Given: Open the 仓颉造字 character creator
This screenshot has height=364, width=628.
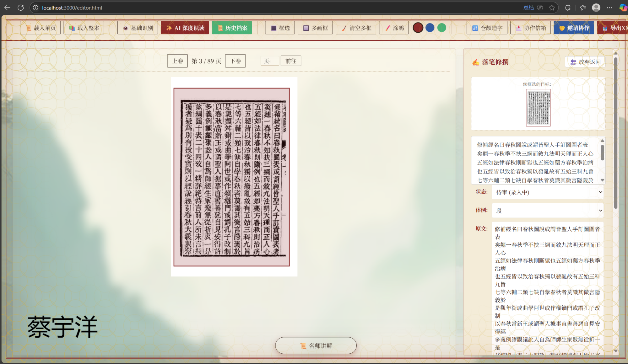Looking at the screenshot, I should coord(487,28).
